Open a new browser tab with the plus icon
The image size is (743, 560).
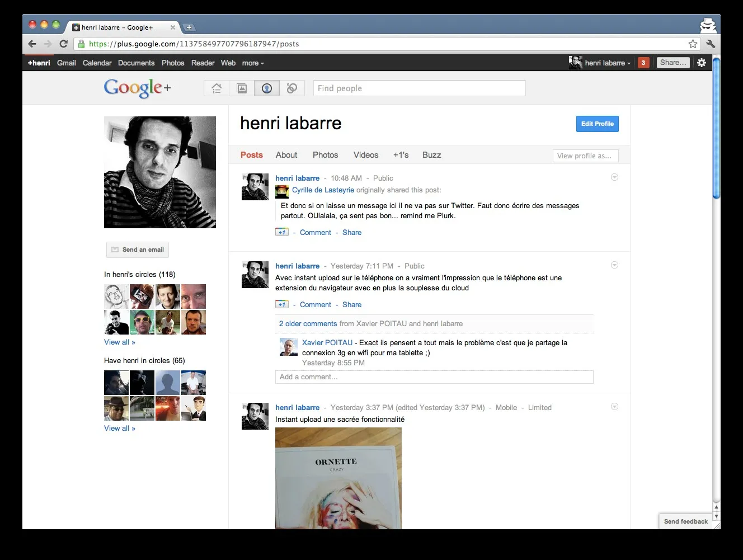pyautogui.click(x=189, y=27)
